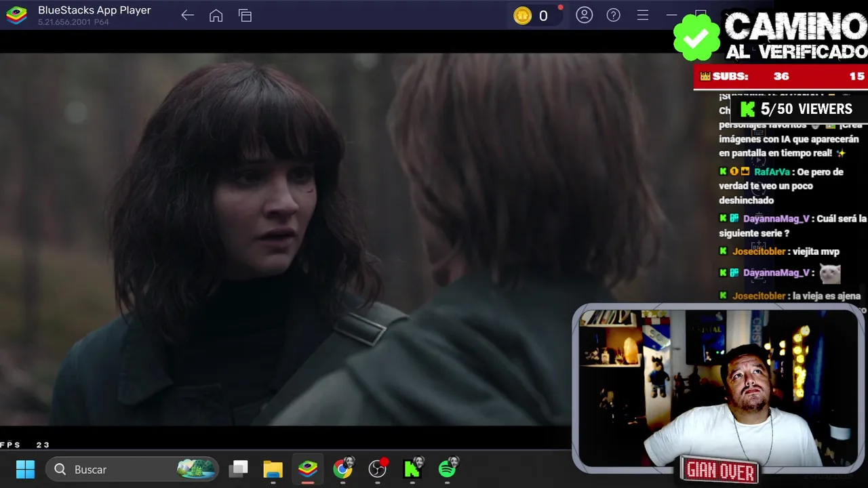Go back with BlueStacks back arrow
Image resolution: width=868 pixels, height=488 pixels.
[188, 16]
